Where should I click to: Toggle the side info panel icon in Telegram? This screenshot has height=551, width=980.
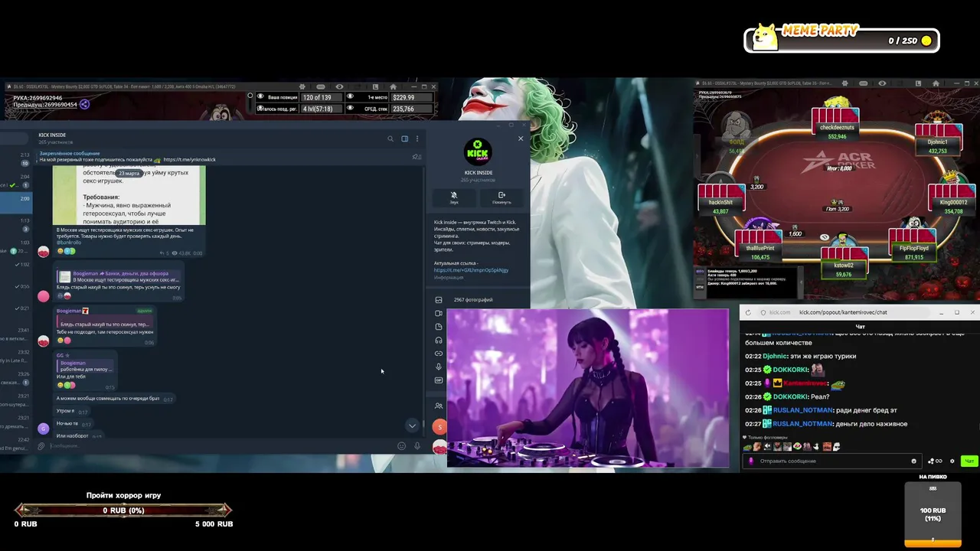(404, 139)
